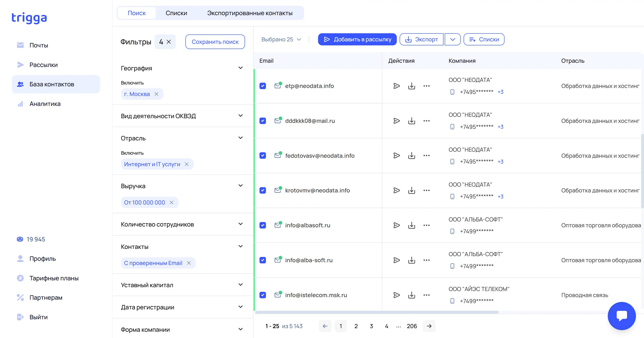
Task: Uncheck the krotovmv@neodata.info checkbox
Action: [263, 190]
